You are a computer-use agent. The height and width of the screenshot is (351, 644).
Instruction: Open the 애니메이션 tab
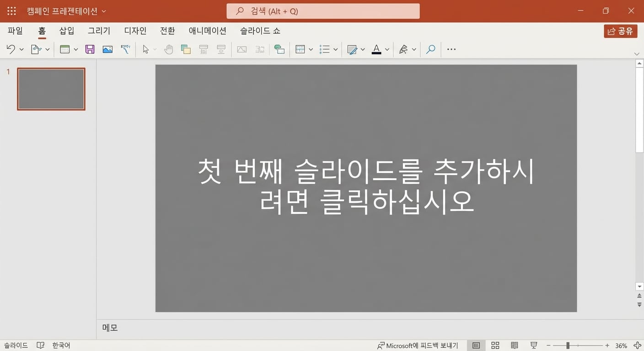click(x=208, y=31)
